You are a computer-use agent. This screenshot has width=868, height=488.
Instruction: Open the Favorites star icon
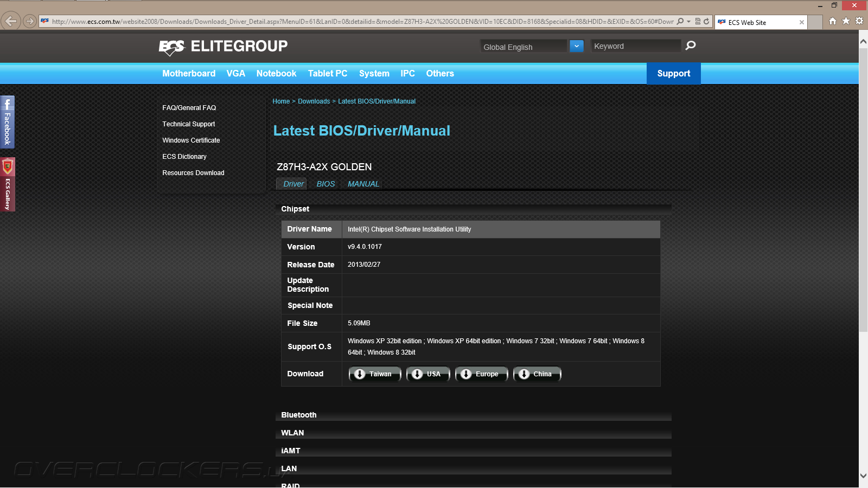coord(846,21)
